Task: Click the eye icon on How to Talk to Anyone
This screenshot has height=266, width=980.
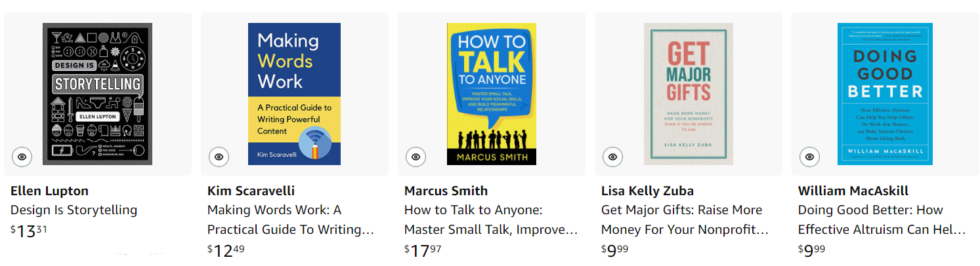Action: tap(415, 157)
